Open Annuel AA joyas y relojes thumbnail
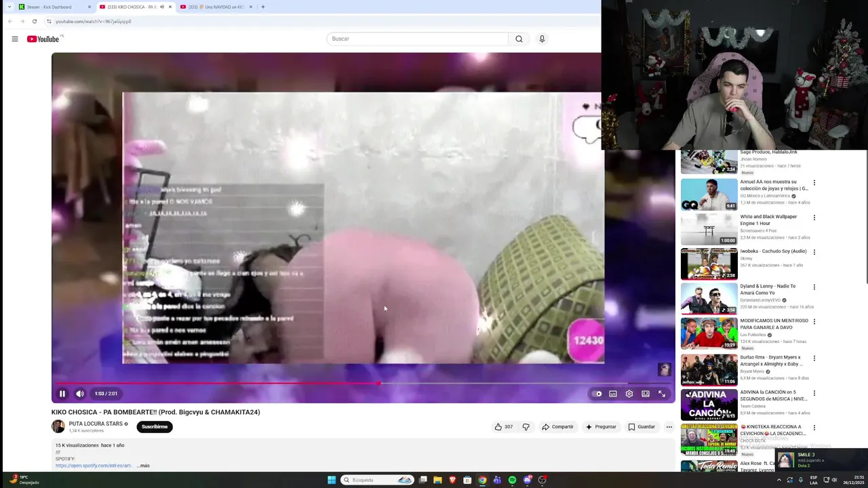The width and height of the screenshot is (868, 488). (x=709, y=195)
